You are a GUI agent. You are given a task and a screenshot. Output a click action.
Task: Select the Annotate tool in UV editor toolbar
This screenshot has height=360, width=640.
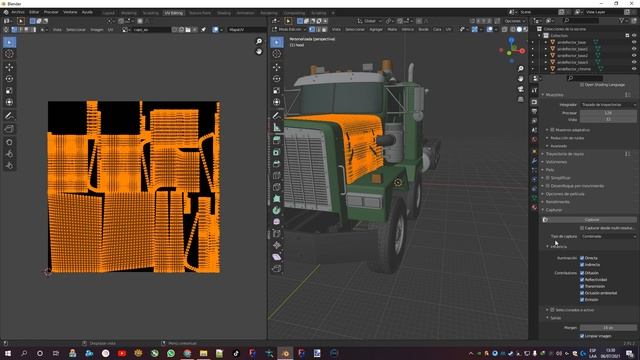click(x=9, y=116)
